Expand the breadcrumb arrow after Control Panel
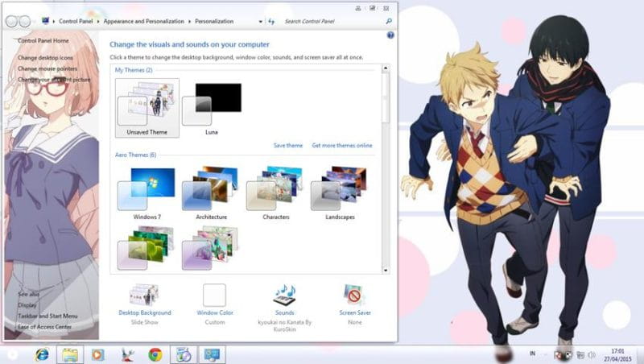This screenshot has width=644, height=364. (98, 22)
